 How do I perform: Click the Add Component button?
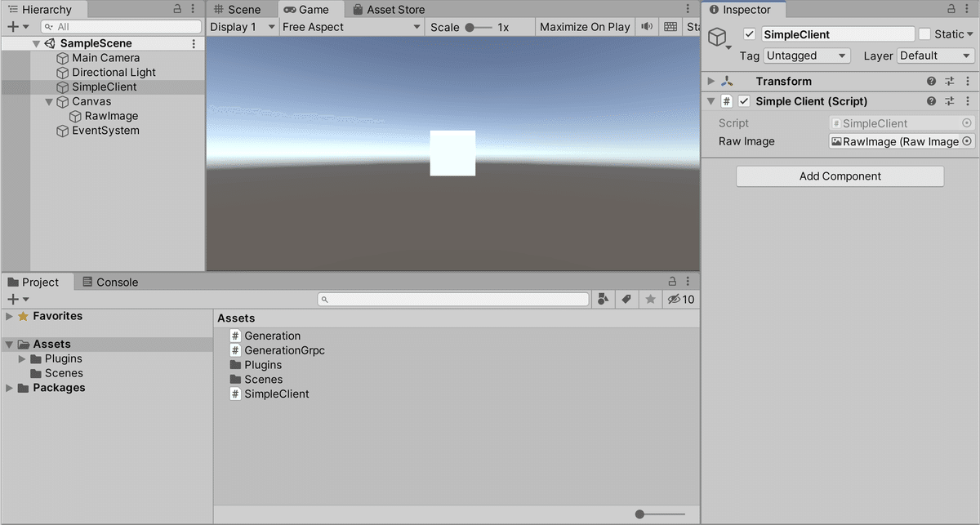coord(840,176)
